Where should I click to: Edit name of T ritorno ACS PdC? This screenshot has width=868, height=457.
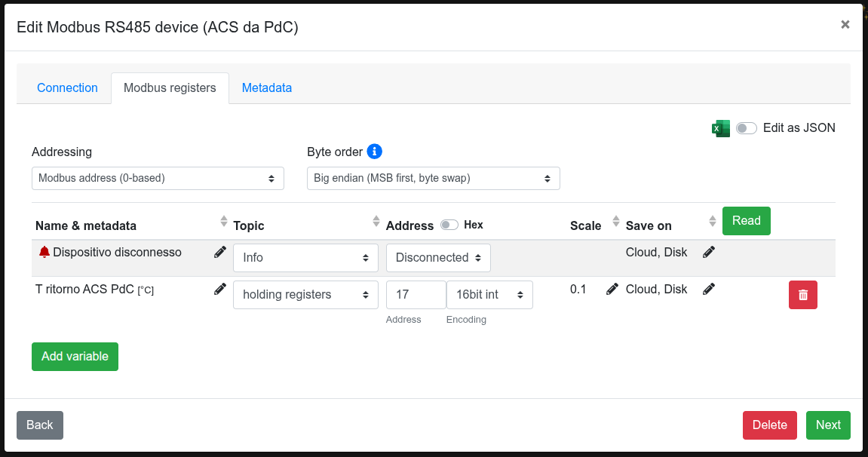tap(220, 289)
